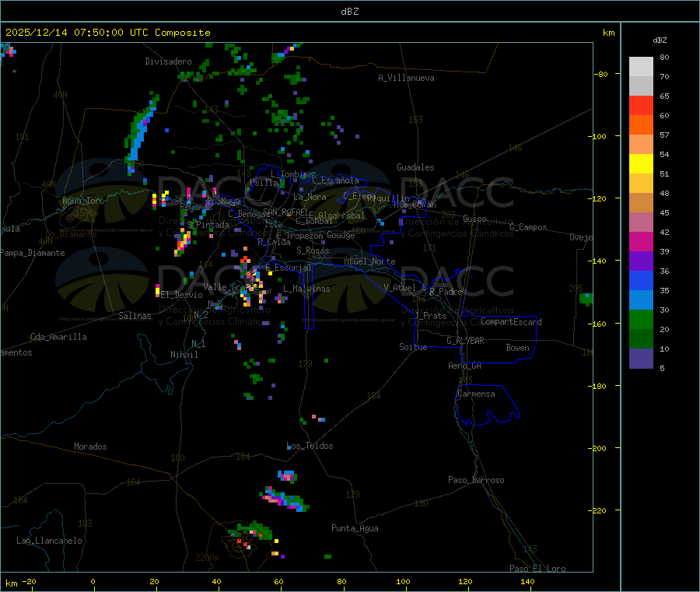Select the 'G_ALVEAR' label
The height and width of the screenshot is (592, 700).
pyautogui.click(x=465, y=341)
